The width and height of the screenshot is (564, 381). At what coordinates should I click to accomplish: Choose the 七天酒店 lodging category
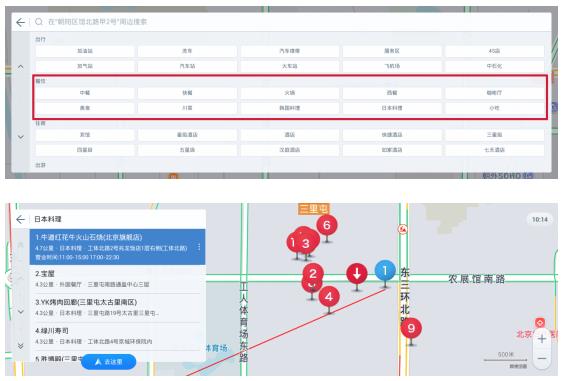pyautogui.click(x=494, y=150)
